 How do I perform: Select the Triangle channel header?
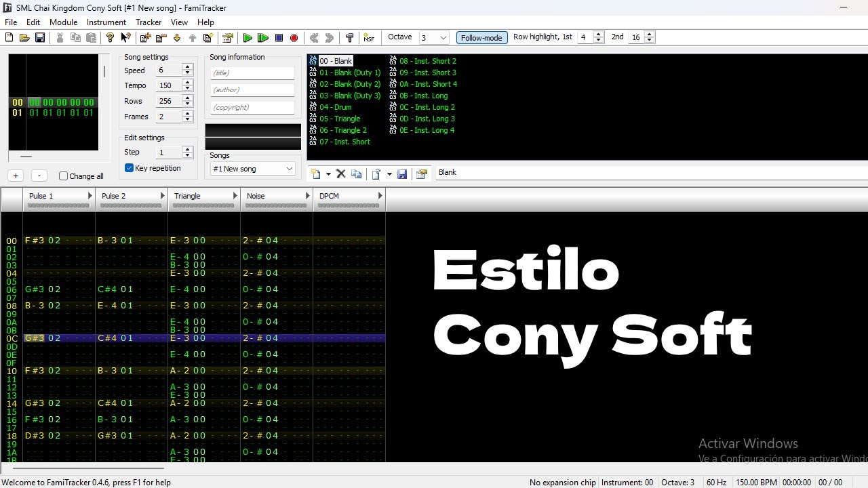[204, 199]
